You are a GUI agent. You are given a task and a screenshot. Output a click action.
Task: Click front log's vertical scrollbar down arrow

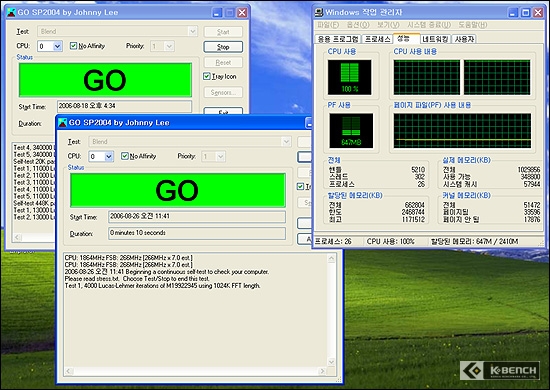click(x=331, y=362)
